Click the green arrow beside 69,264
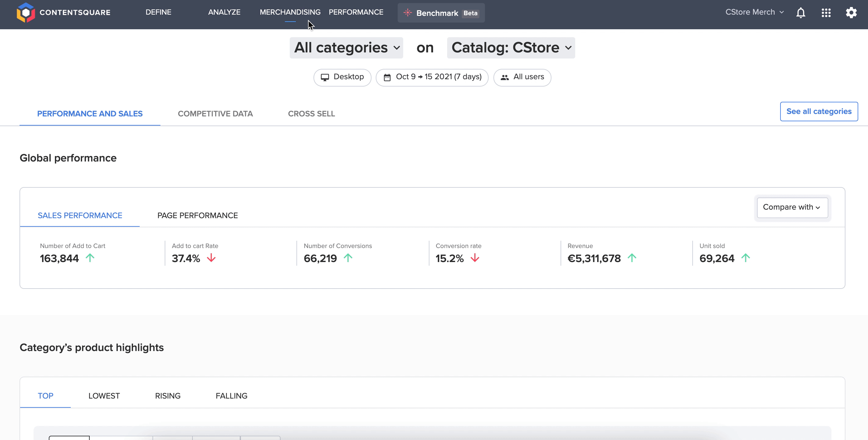868x440 pixels. coord(746,258)
